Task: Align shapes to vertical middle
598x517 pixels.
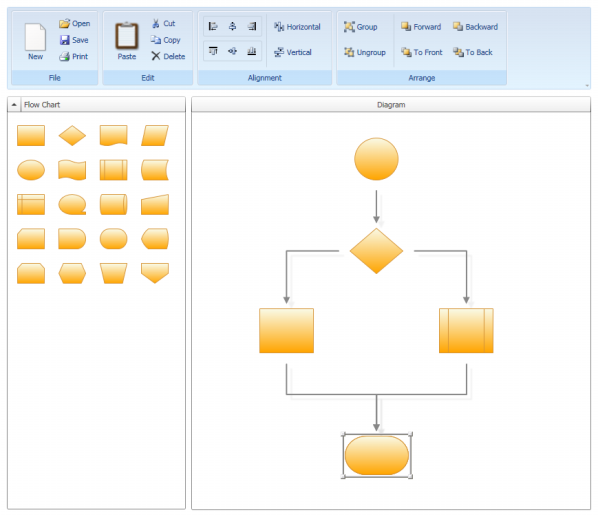Action: point(232,51)
